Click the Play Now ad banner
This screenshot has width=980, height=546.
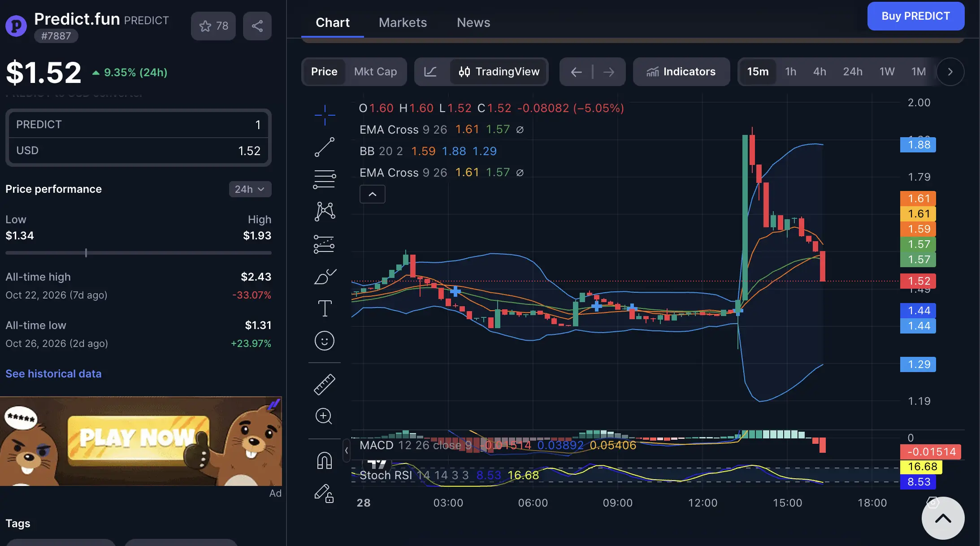click(141, 441)
